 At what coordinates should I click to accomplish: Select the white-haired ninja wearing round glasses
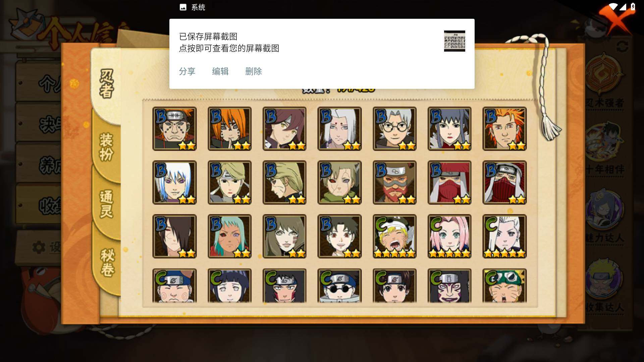coord(394,129)
